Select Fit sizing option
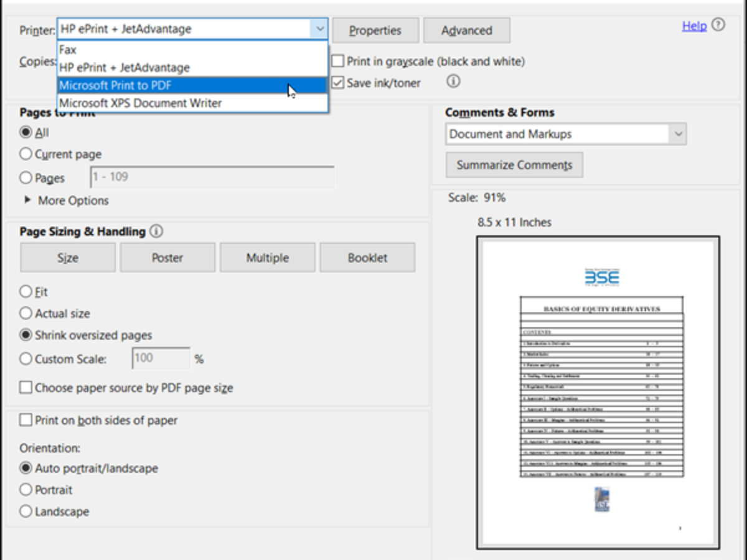Viewport: 747px width, 560px height. click(x=26, y=291)
